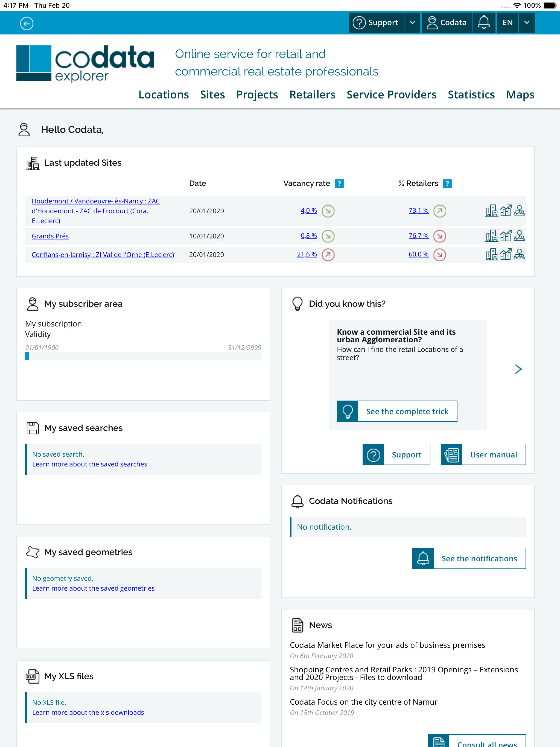Click the XLS file icon beside My XLS files
Viewport: 560px width, 747px height.
point(33,676)
